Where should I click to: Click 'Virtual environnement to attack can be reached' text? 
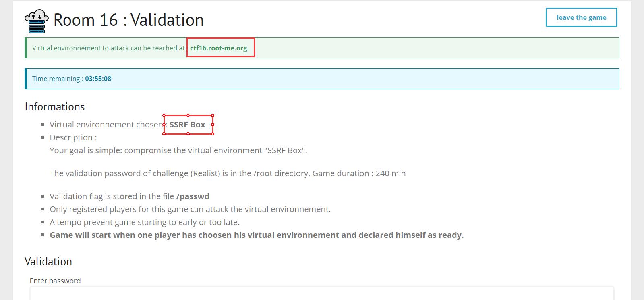[x=109, y=48]
